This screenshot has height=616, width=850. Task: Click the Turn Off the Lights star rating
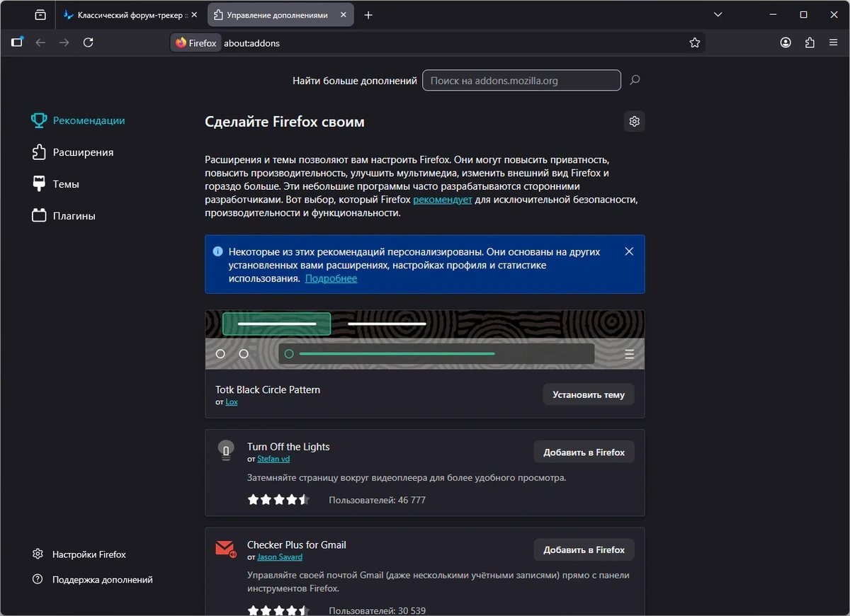[x=278, y=500]
